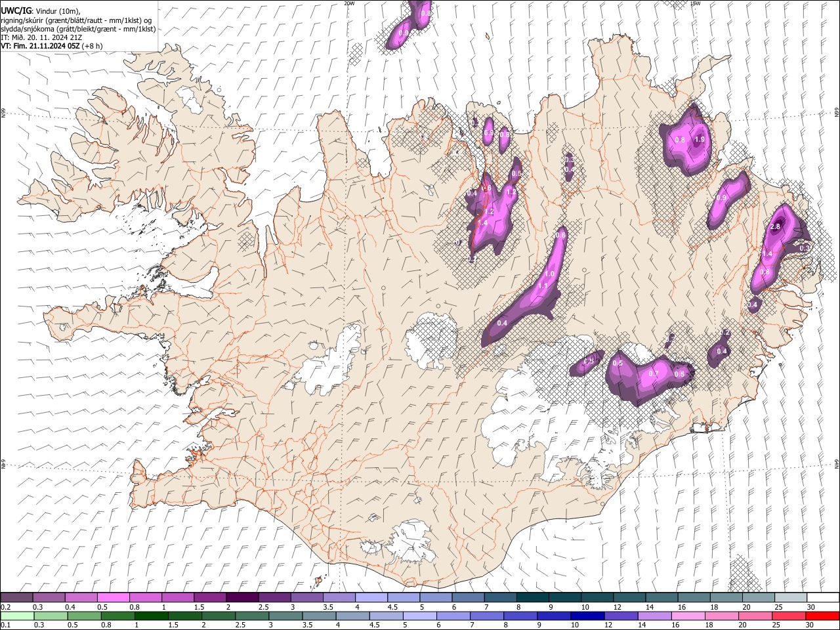Click the snow legend swatch between 25 and 30
The image size is (840, 630).
(x=790, y=597)
